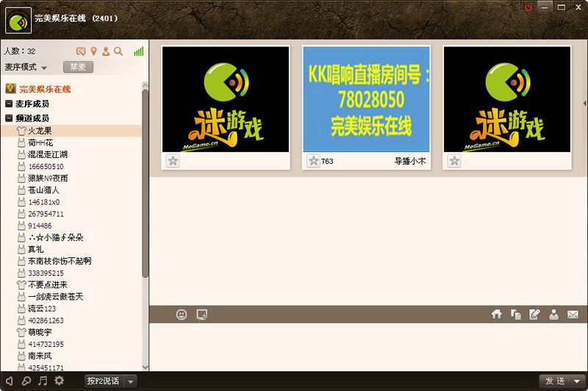Click the home icon in chat toolbar

pyautogui.click(x=497, y=314)
